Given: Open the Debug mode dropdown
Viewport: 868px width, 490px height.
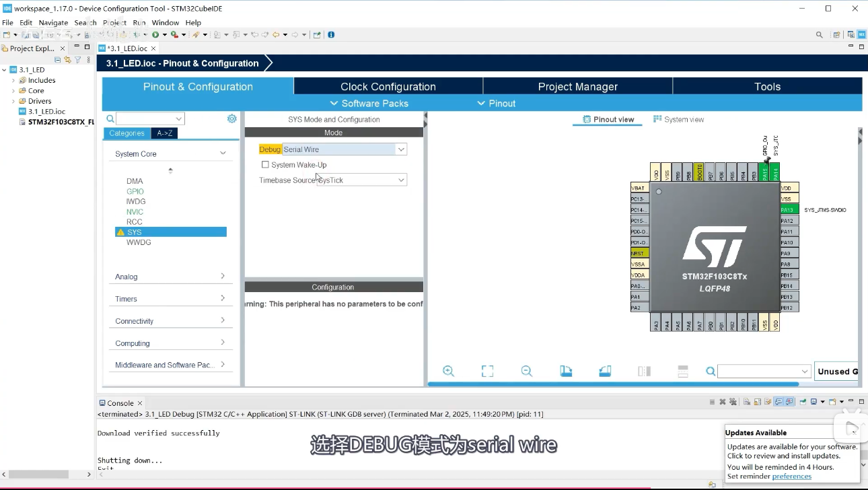Looking at the screenshot, I should [401, 149].
